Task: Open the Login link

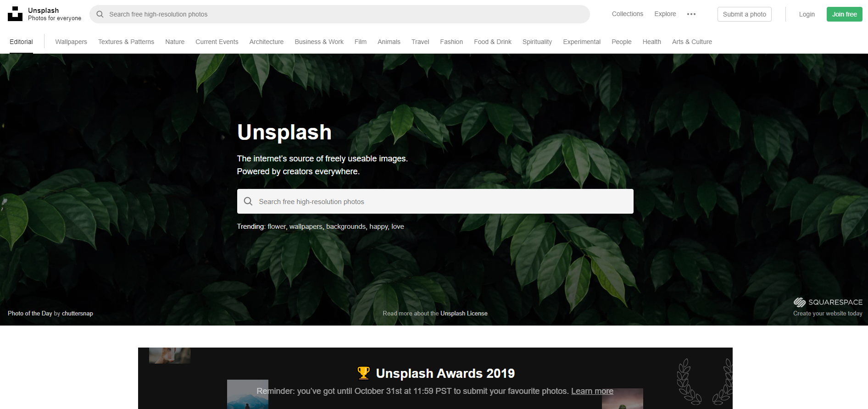Action: pos(807,14)
